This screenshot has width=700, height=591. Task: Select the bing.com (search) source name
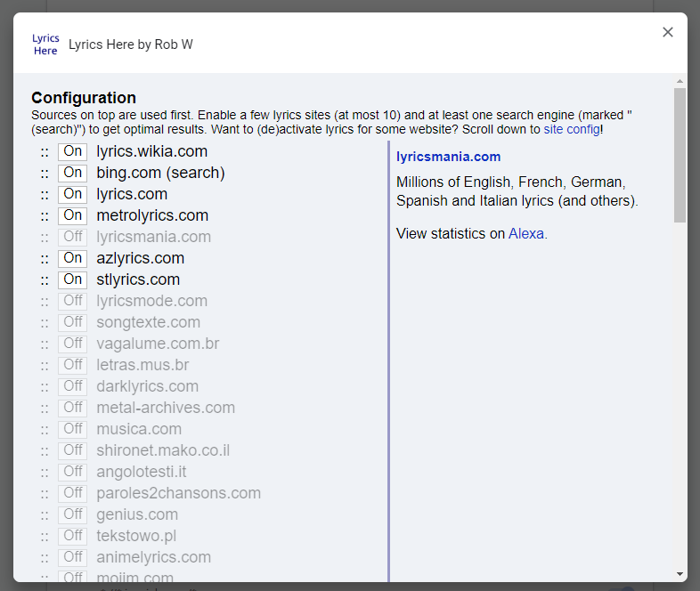coord(160,173)
